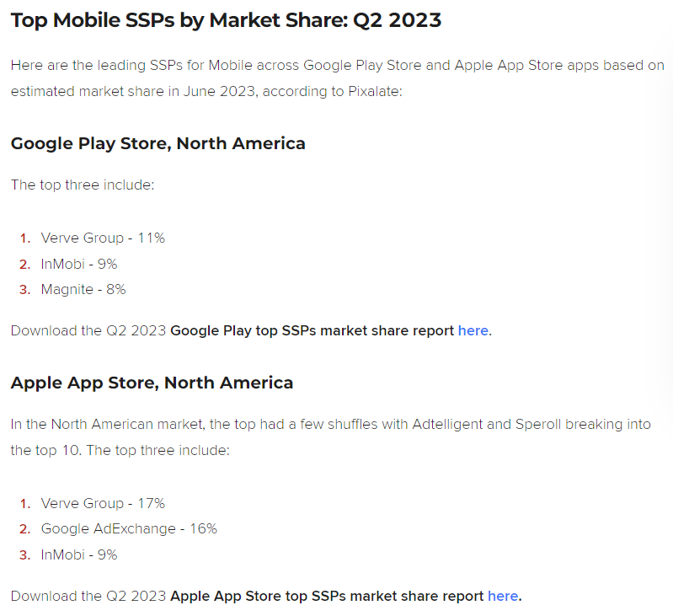Viewport: 673px width, 616px height.
Task: Click 'The top three include:' under Google Play heading
Action: point(83,184)
